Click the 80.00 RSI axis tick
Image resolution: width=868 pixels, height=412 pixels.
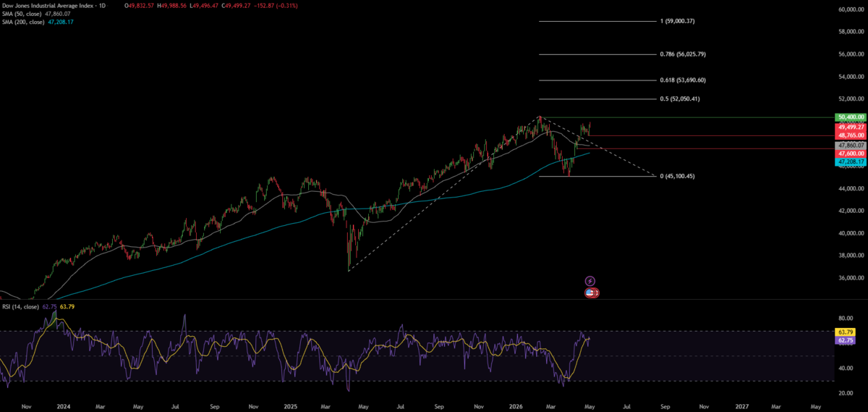click(846, 318)
